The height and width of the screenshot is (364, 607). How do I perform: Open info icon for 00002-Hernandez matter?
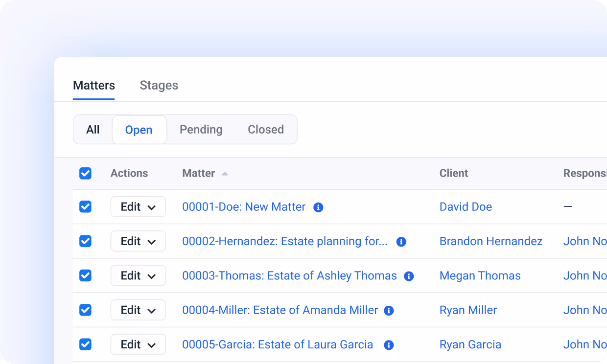click(401, 242)
